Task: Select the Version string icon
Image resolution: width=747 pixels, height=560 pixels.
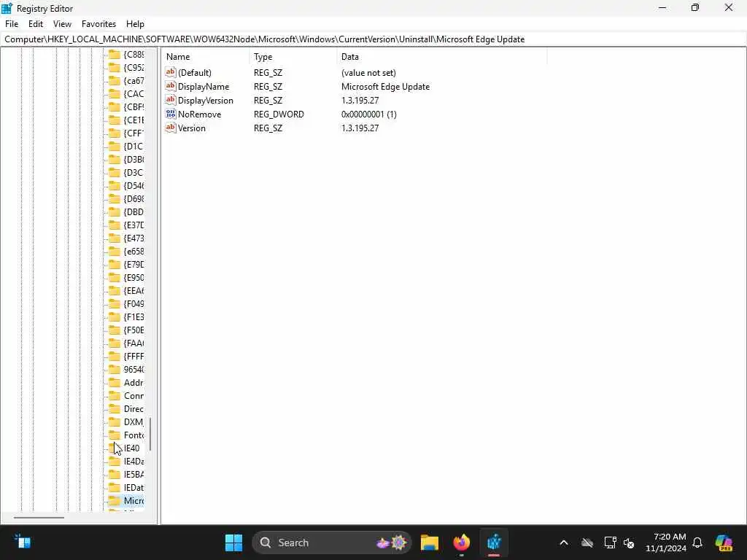Action: (x=171, y=128)
